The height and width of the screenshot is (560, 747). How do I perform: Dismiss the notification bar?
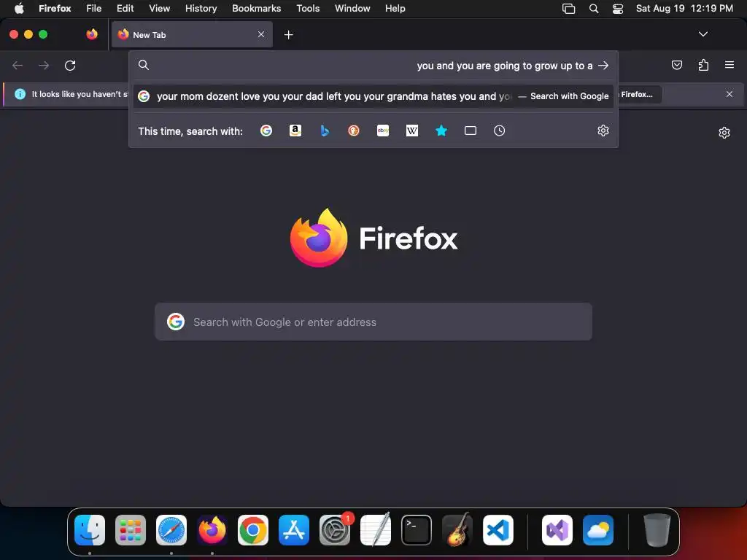[x=729, y=94]
